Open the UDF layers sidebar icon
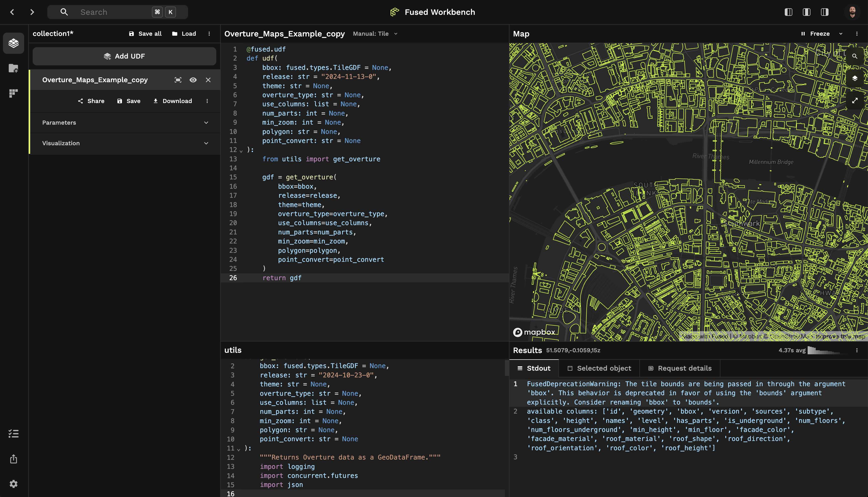The height and width of the screenshot is (497, 868). [x=14, y=43]
